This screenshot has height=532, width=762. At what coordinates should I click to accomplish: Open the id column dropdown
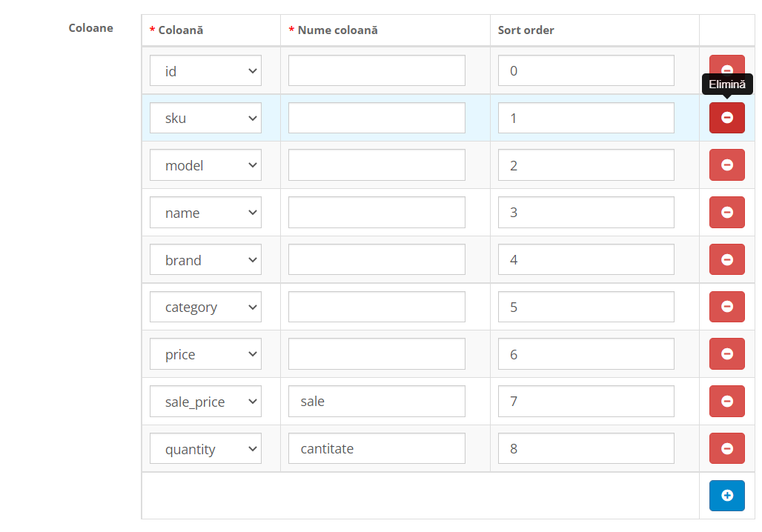[205, 71]
